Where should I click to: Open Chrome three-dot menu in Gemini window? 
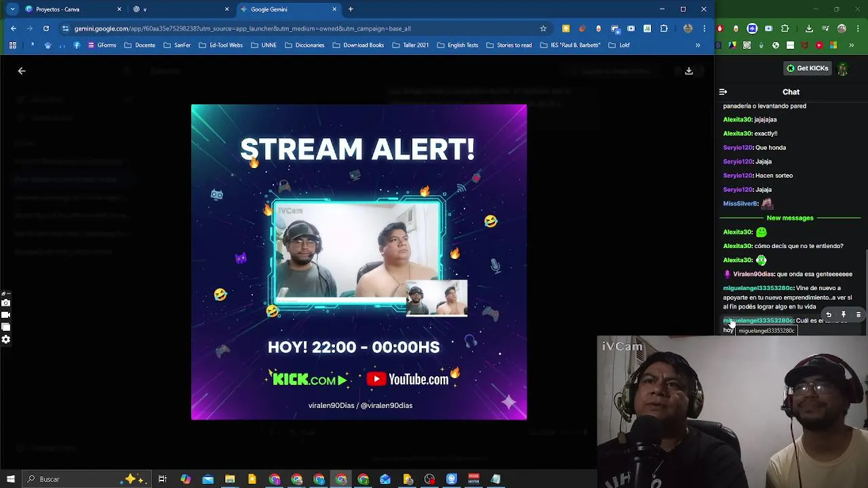tap(705, 28)
